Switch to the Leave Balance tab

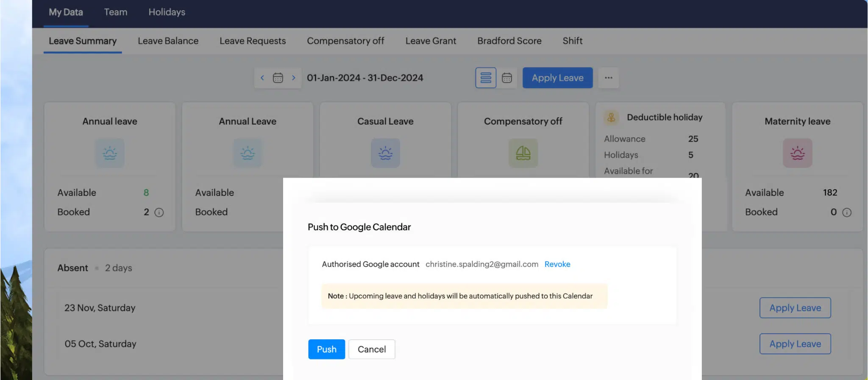(x=168, y=41)
